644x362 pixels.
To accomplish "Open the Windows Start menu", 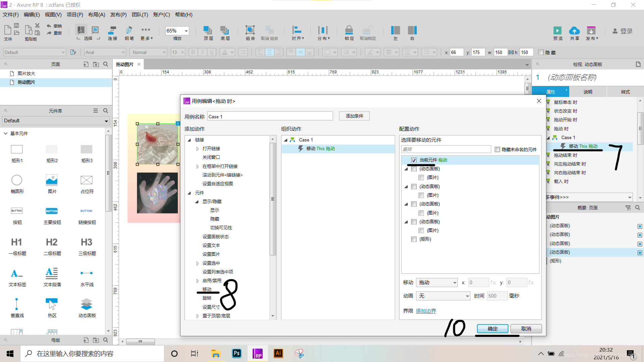I will point(10,354).
